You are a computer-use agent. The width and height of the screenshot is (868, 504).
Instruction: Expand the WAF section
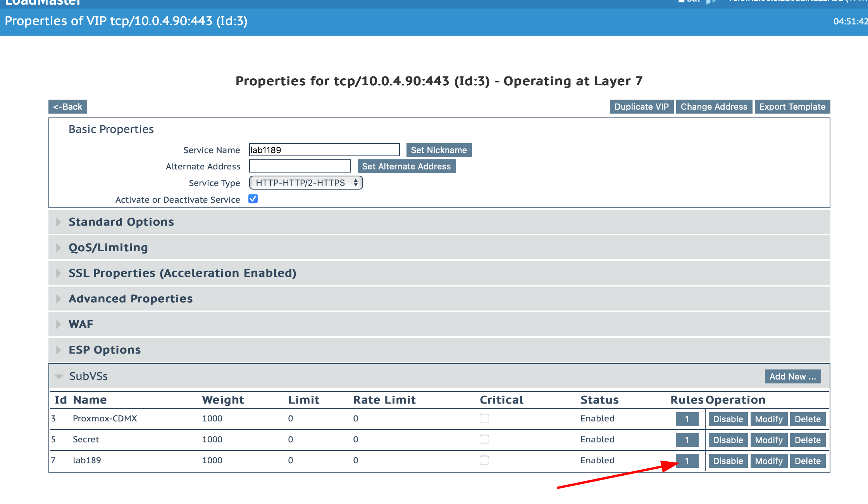(x=81, y=324)
